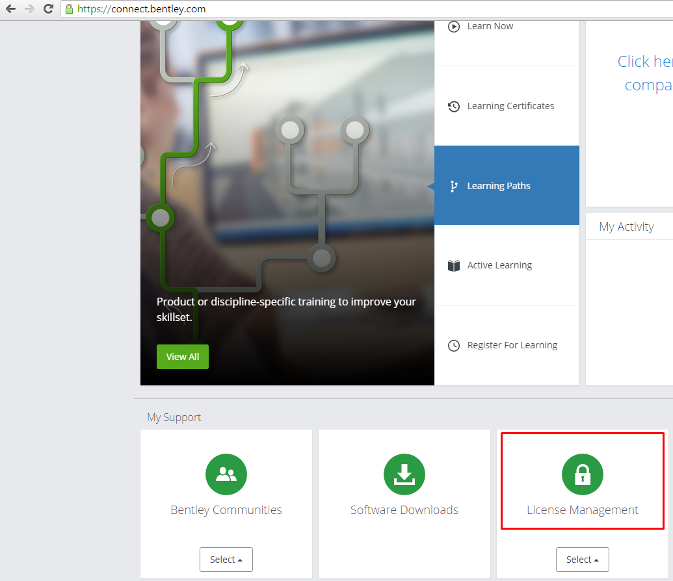Click the My Activity panel heading

(x=626, y=227)
